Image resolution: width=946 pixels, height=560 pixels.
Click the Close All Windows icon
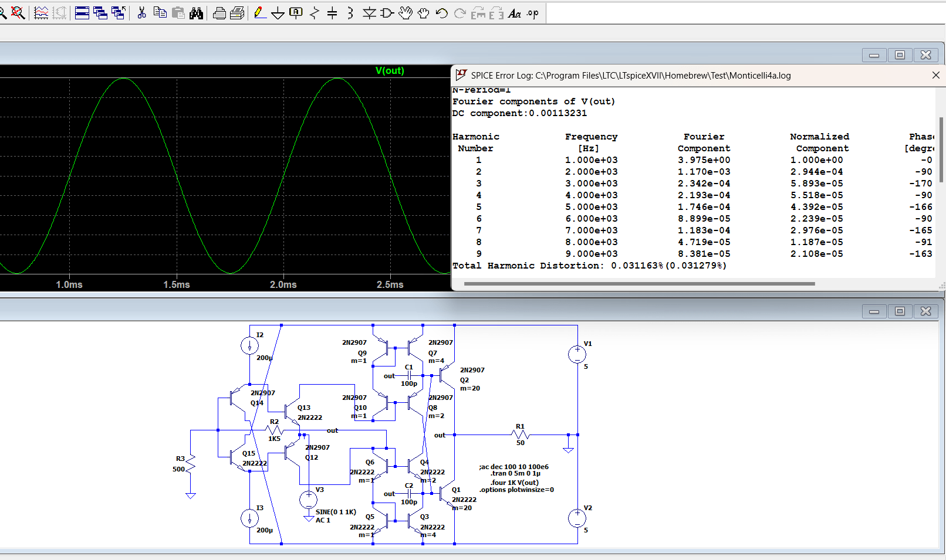click(119, 13)
